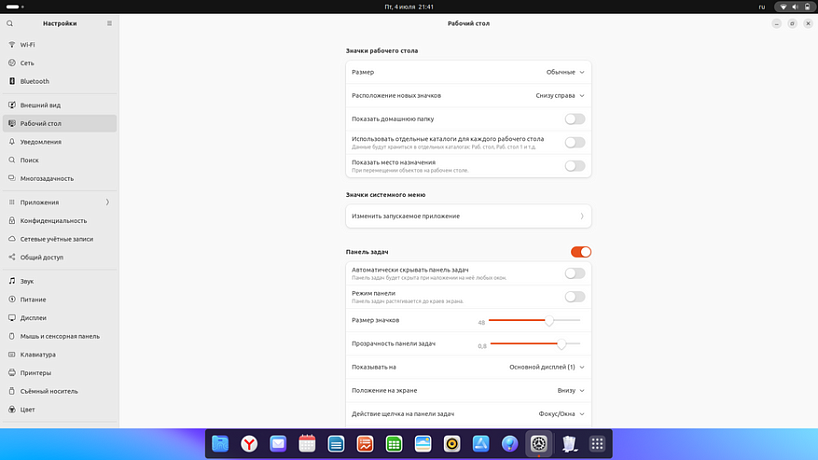Launch the calendar app from the dock
The height and width of the screenshot is (460, 818).
pos(307,443)
